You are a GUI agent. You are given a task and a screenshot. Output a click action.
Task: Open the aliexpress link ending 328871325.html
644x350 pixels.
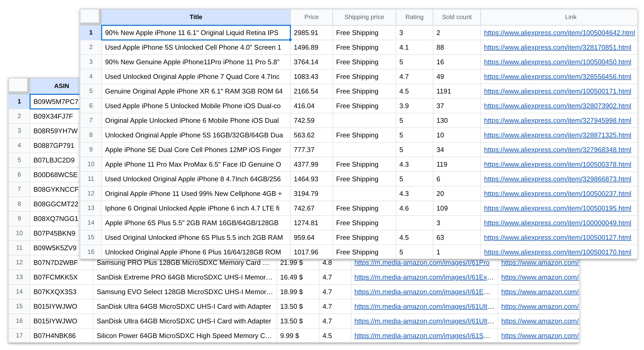point(557,135)
